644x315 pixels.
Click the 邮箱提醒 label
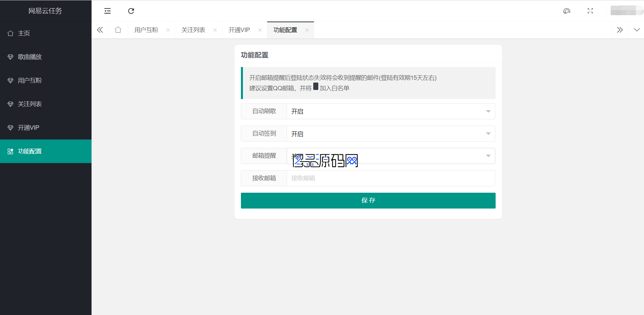point(264,156)
